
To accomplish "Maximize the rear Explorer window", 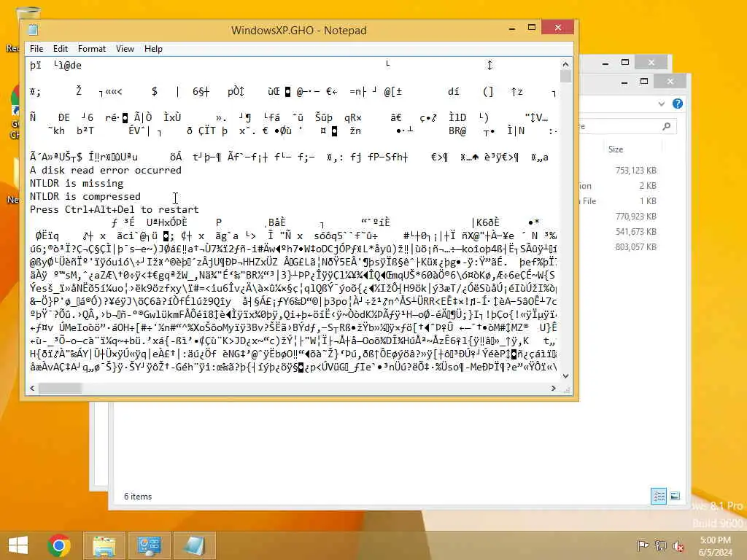I will pyautogui.click(x=625, y=63).
